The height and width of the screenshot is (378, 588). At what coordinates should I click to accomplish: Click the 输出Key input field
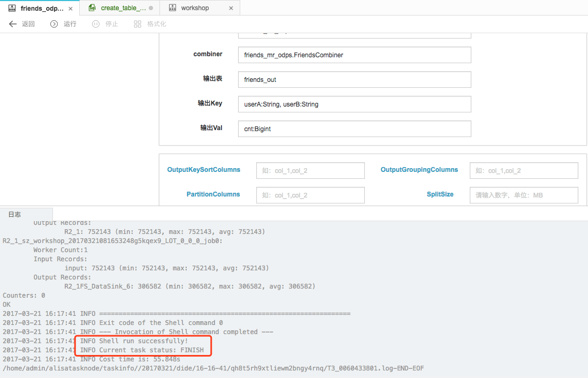354,104
